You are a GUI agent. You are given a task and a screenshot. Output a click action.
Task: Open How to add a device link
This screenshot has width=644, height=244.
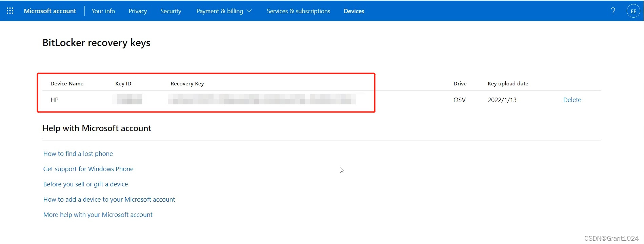click(x=109, y=199)
